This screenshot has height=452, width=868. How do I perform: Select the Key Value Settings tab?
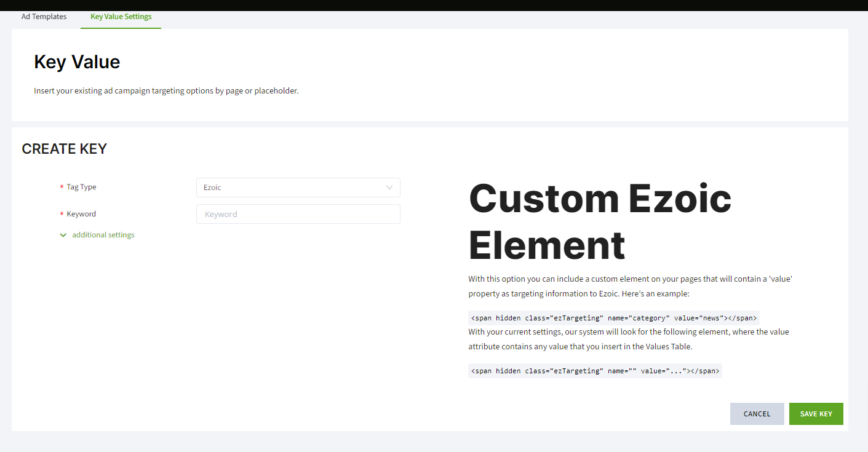tap(121, 17)
